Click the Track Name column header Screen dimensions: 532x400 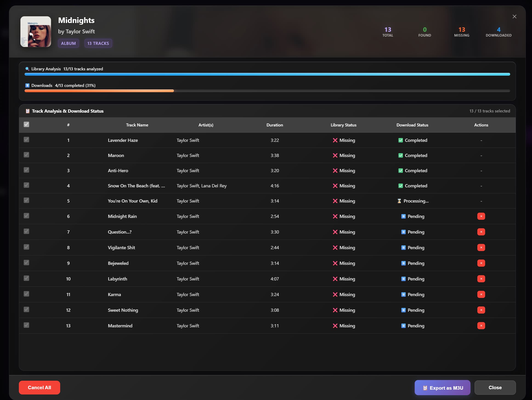coord(137,125)
